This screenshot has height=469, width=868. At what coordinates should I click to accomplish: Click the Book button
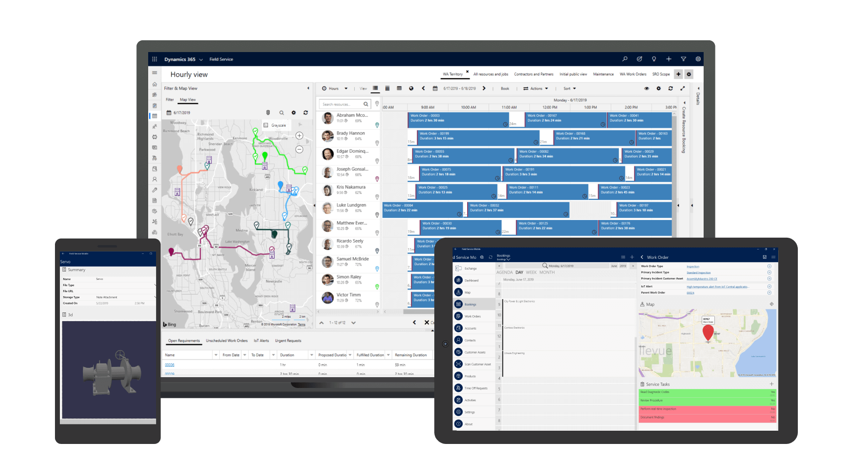pos(505,88)
